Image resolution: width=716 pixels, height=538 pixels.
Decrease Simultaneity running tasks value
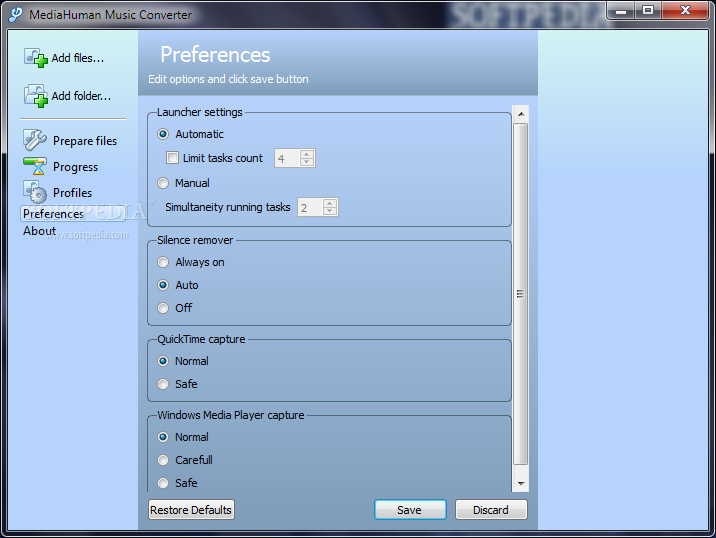point(330,211)
